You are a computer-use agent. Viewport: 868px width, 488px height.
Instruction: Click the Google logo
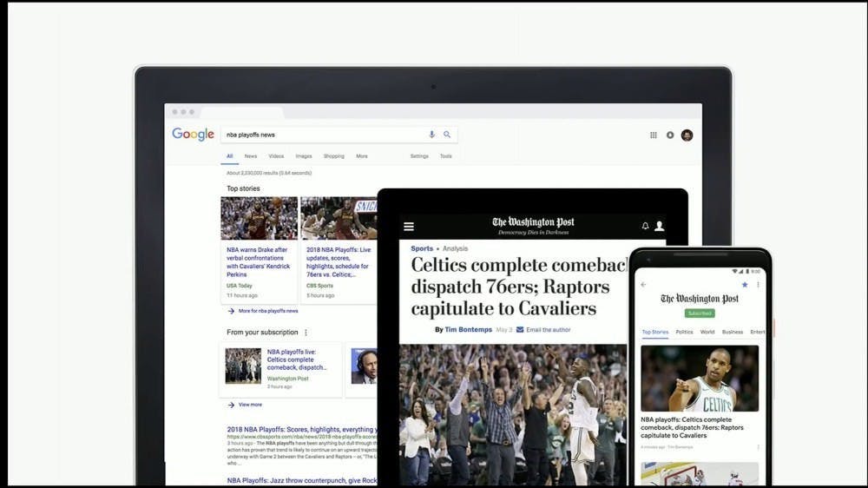pyautogui.click(x=193, y=134)
